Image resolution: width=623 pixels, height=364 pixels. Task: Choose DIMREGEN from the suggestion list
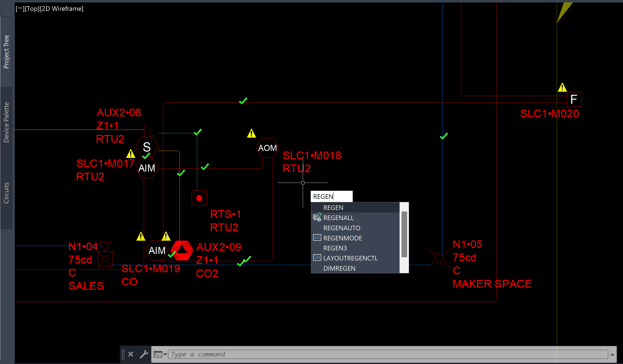[x=355, y=268]
